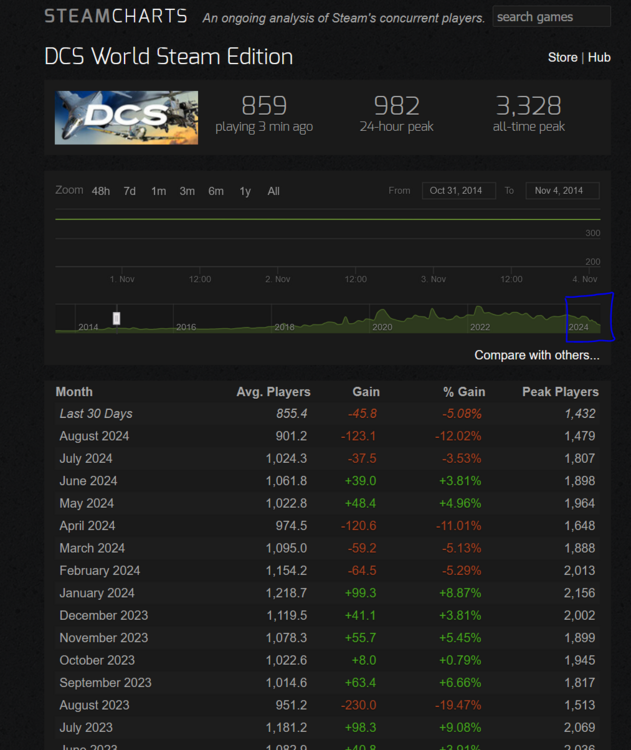Click the % Gain column header
Screen dimensions: 631x750
pyautogui.click(x=464, y=392)
